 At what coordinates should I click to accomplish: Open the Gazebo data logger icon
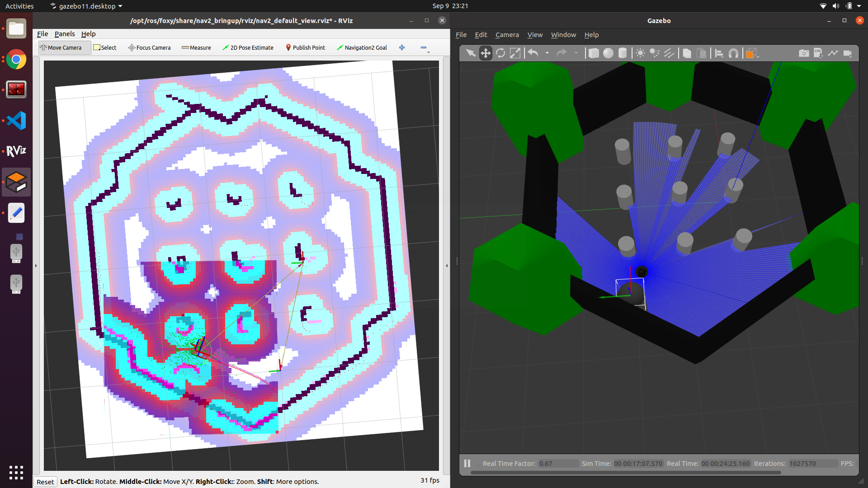(x=818, y=53)
